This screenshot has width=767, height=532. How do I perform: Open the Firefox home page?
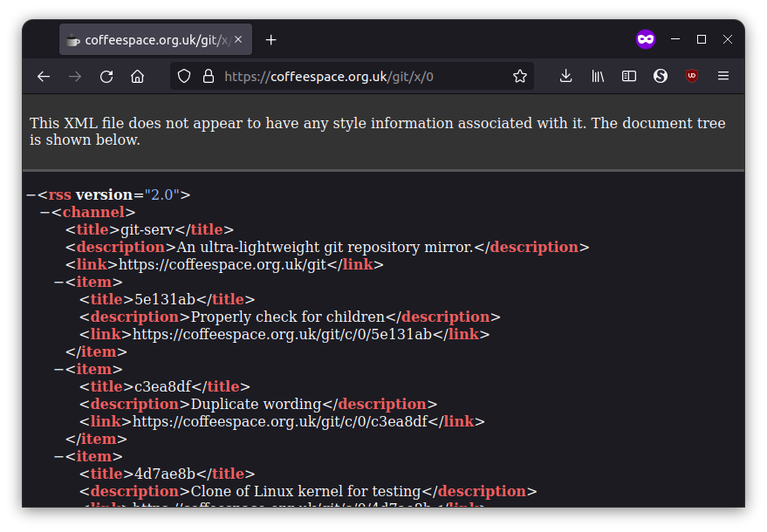[x=138, y=76]
